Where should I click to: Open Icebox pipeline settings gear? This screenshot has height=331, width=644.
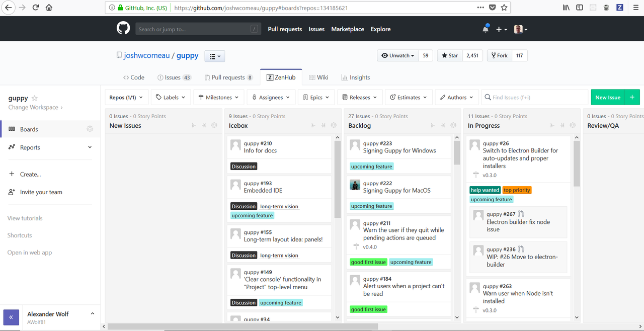pos(334,125)
